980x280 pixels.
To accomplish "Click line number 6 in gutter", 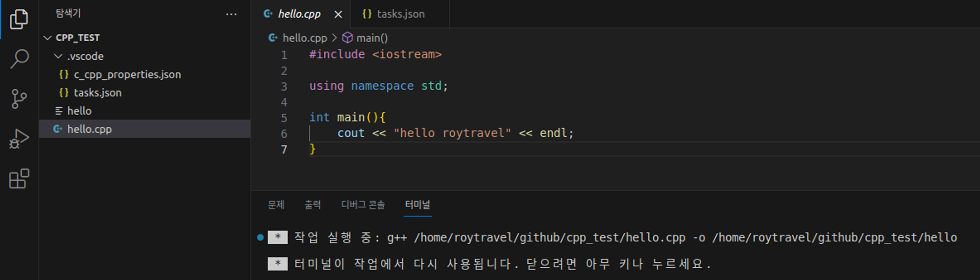I will pos(284,133).
